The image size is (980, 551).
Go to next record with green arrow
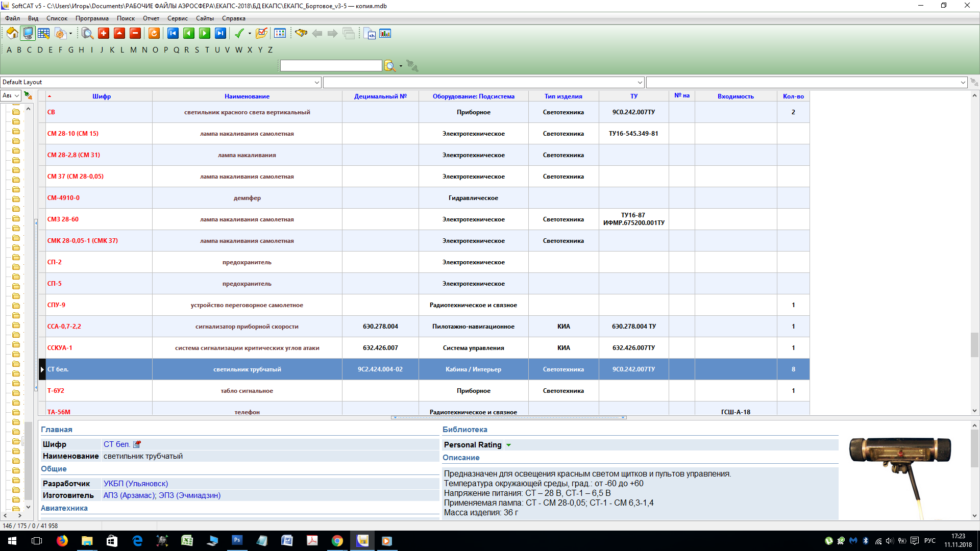205,34
